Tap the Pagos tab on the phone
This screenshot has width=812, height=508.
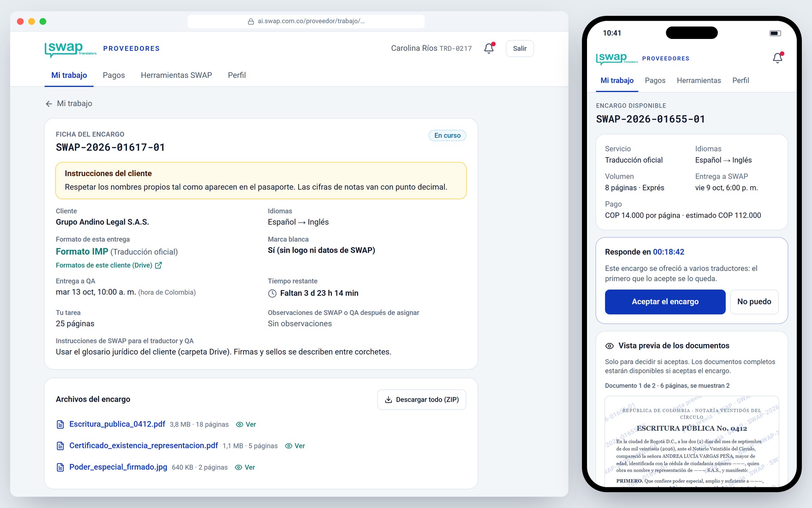click(x=655, y=81)
